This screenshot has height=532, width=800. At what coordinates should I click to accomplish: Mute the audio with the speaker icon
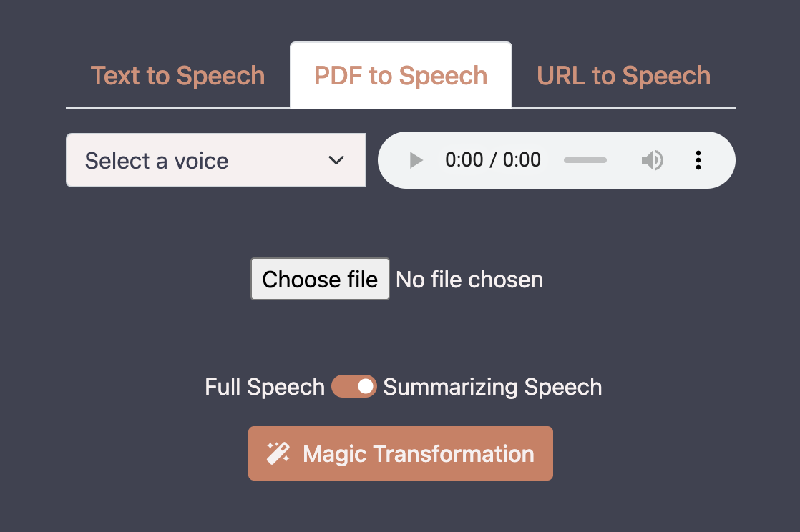(x=652, y=160)
